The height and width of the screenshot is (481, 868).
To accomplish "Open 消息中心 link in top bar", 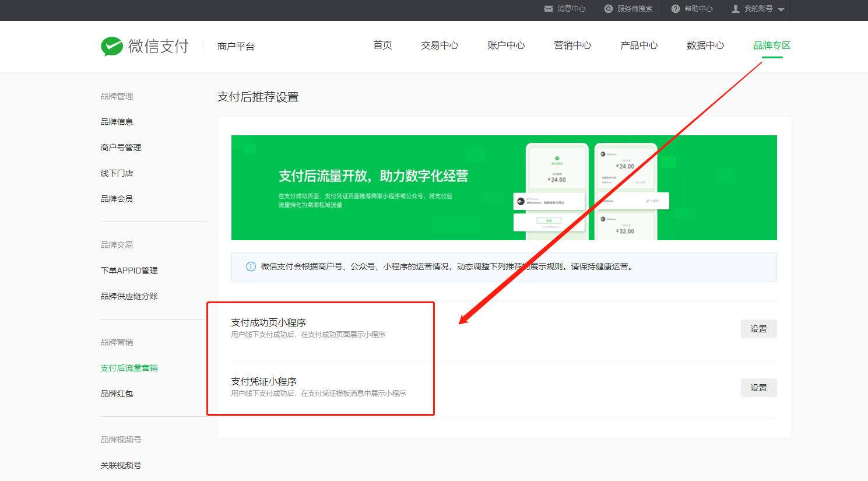I will (571, 9).
